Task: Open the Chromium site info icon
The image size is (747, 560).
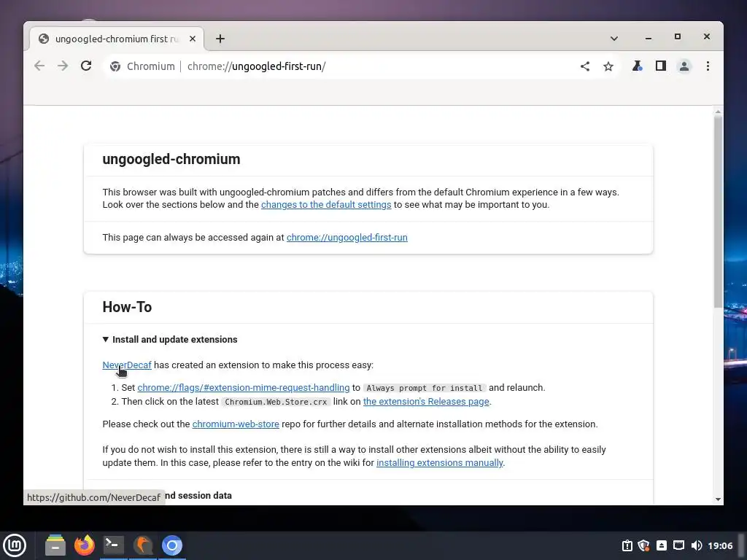Action: click(x=115, y=66)
